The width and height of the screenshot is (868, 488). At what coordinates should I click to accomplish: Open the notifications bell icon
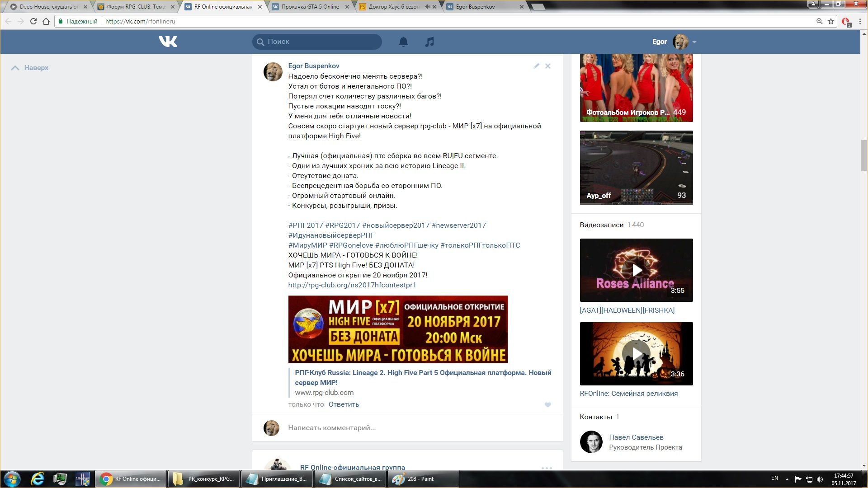(x=403, y=42)
